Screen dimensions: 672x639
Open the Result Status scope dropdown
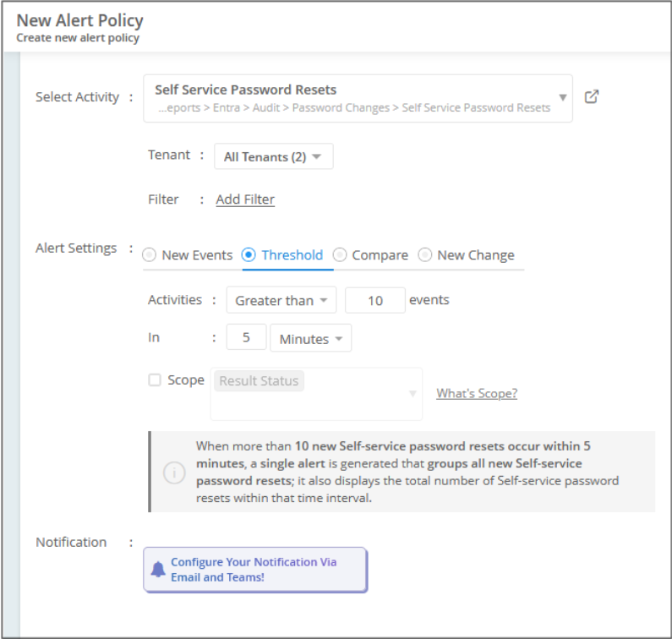[316, 393]
